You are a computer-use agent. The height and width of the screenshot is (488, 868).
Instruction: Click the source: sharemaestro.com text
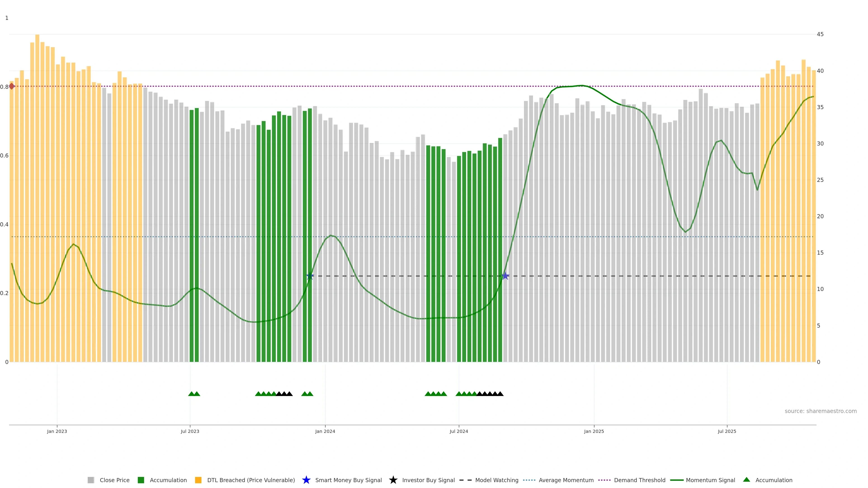tap(821, 411)
